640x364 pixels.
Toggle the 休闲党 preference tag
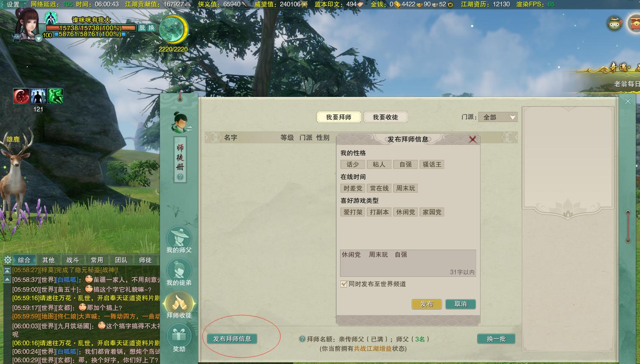(405, 212)
